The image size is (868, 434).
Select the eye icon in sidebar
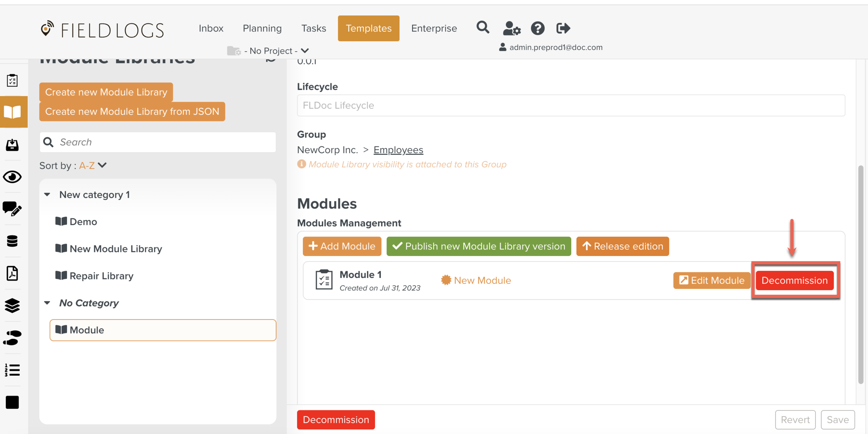coord(12,177)
